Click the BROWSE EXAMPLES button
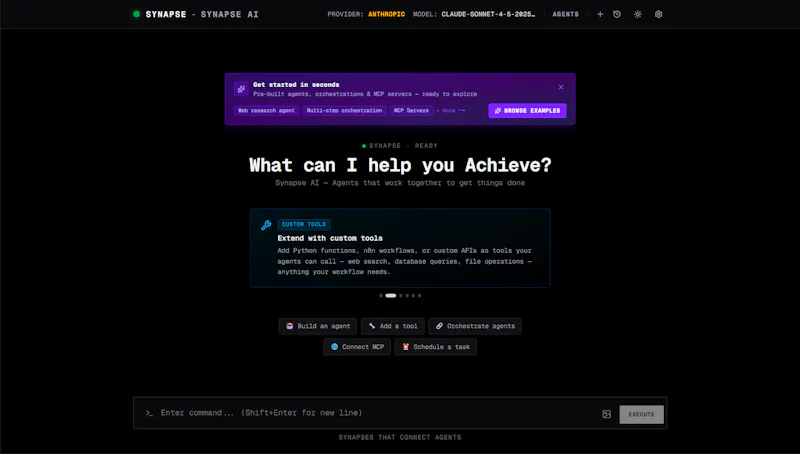This screenshot has height=454, width=800. [527, 111]
